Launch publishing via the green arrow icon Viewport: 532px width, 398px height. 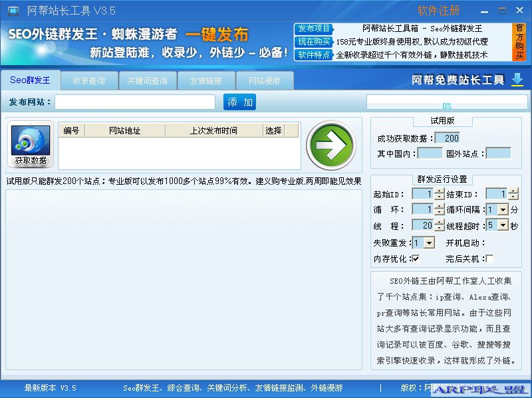pos(332,146)
